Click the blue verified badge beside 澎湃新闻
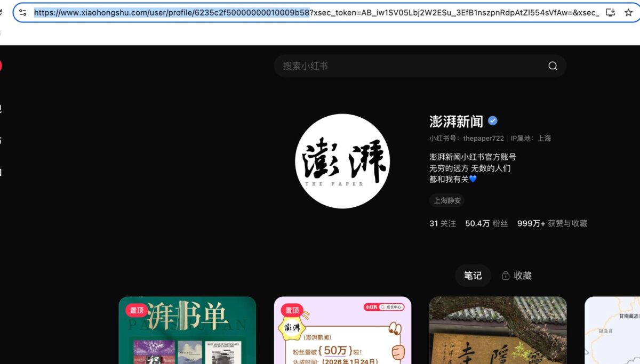640x364 pixels. pos(493,120)
